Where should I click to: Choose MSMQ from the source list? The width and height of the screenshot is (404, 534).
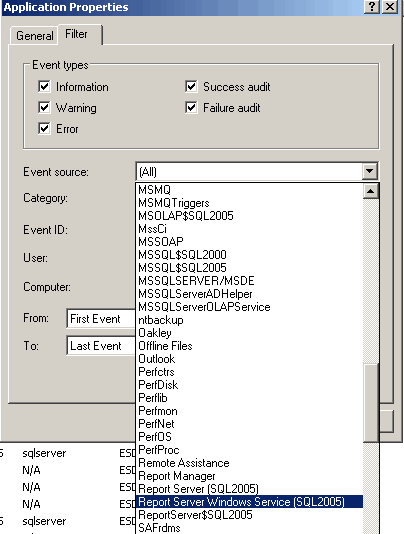(250, 190)
